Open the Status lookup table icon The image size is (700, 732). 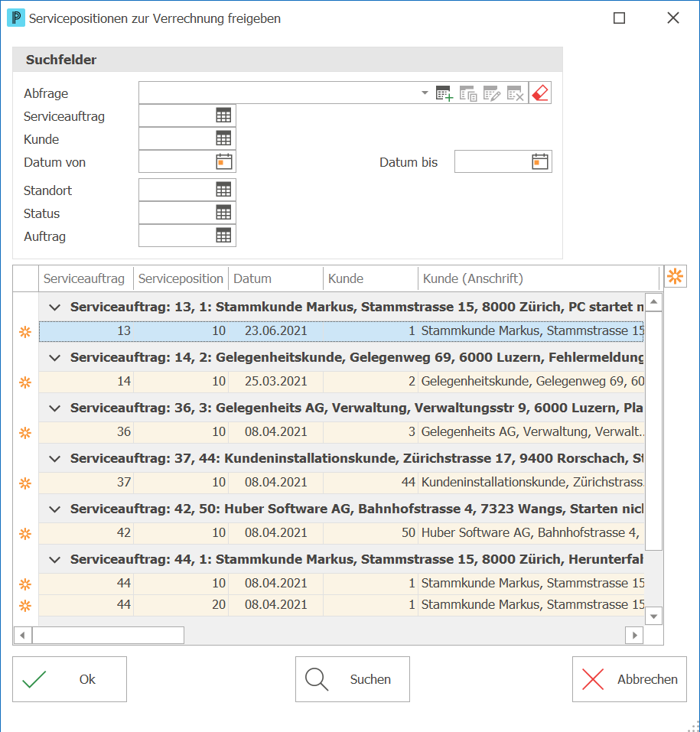click(x=223, y=213)
